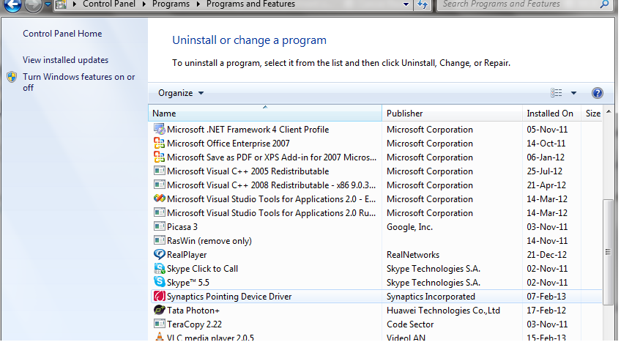Sort the list by Publisher column
Viewport: 621px width, 364px height.
(x=404, y=114)
